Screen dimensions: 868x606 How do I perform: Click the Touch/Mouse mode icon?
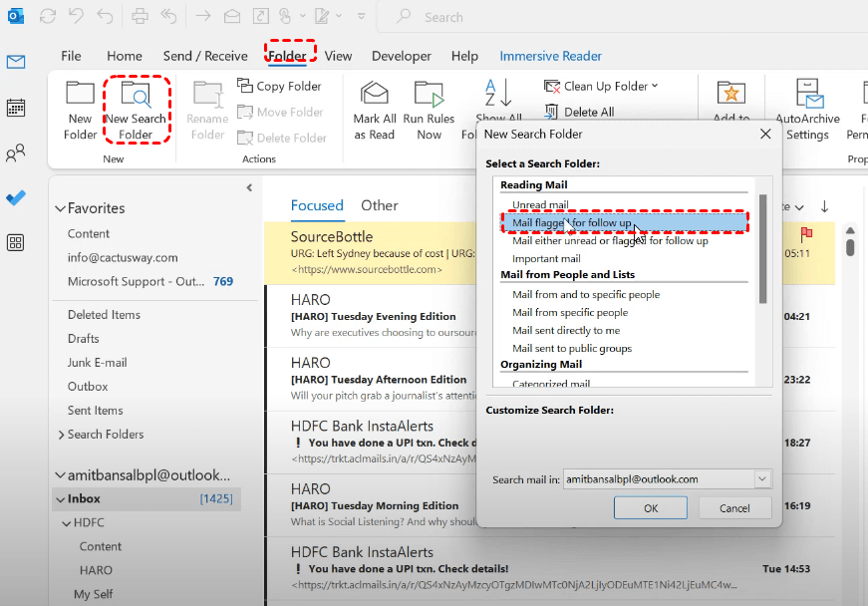285,17
